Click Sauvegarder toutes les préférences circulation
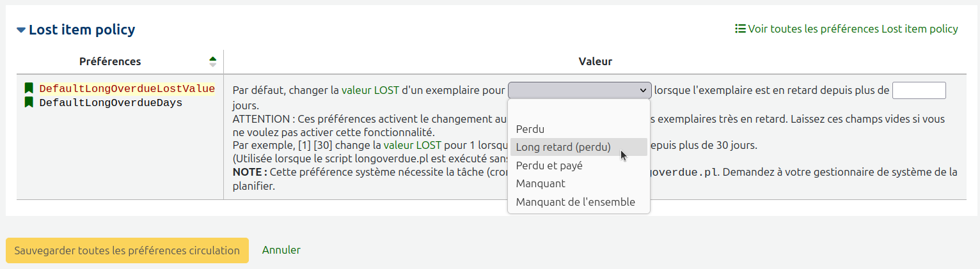The image size is (980, 269). pos(127,250)
